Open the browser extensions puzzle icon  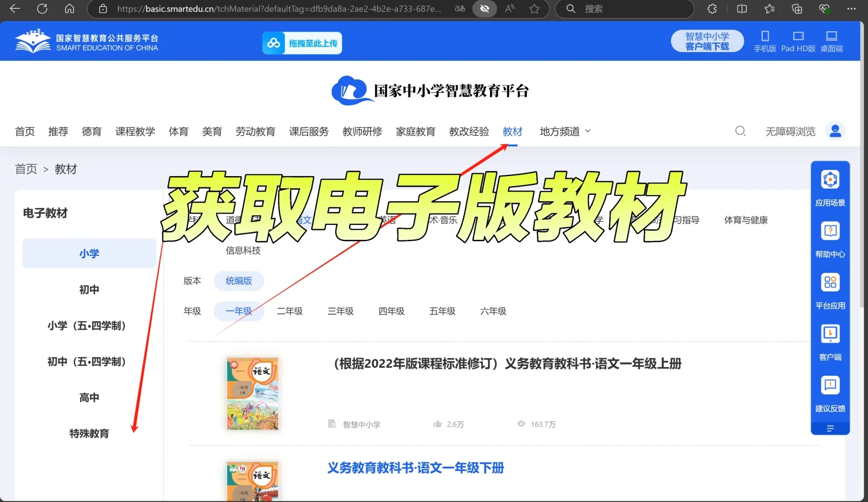click(x=712, y=8)
